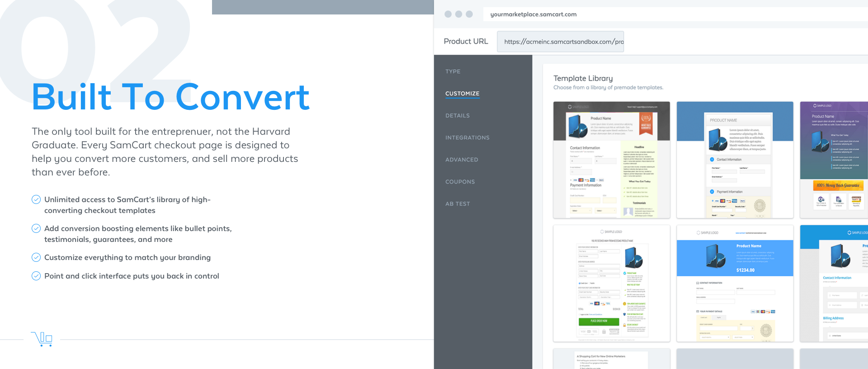868x369 pixels.
Task: Choose the purple '100% Money Back Guarantee' template
Action: coord(834,160)
